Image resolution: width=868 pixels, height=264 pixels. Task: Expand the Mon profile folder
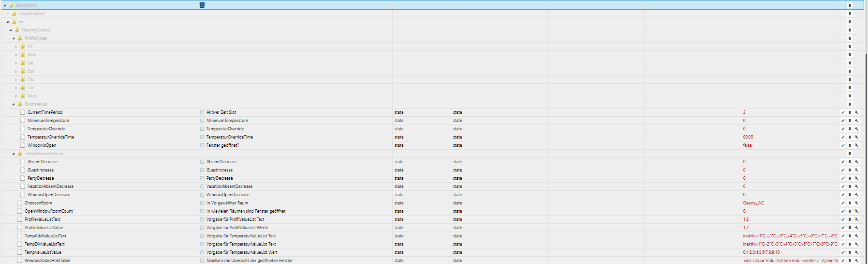coord(16,55)
